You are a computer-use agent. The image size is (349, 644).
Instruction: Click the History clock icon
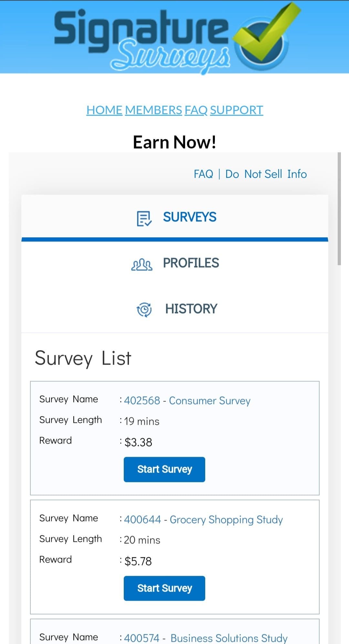(x=144, y=309)
